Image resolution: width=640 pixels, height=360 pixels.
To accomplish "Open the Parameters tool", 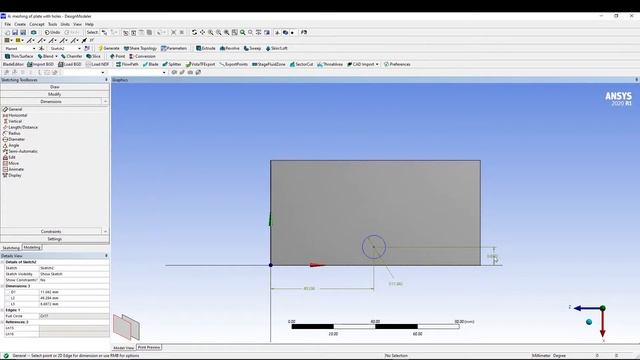I will (x=174, y=48).
